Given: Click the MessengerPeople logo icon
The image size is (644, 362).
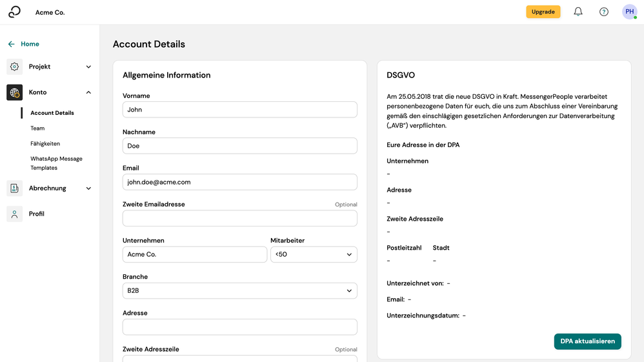Looking at the screenshot, I should point(14,12).
